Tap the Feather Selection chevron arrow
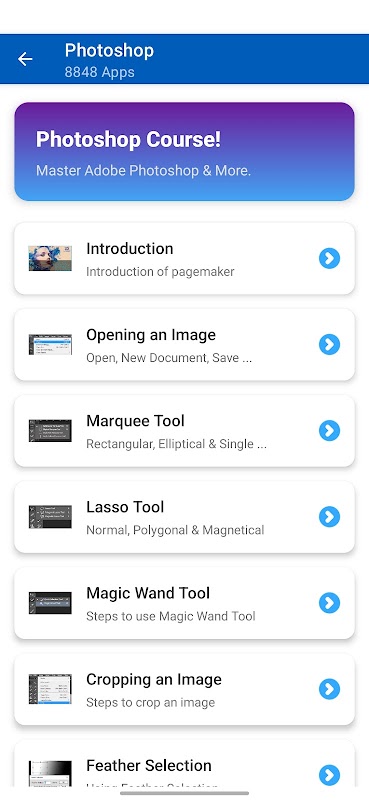This screenshot has width=369, height=800. tap(329, 776)
